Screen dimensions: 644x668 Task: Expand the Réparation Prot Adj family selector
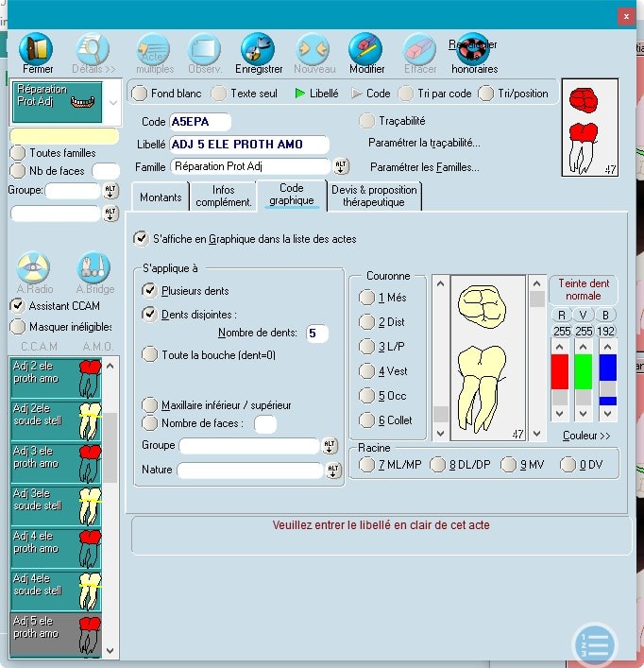click(113, 102)
